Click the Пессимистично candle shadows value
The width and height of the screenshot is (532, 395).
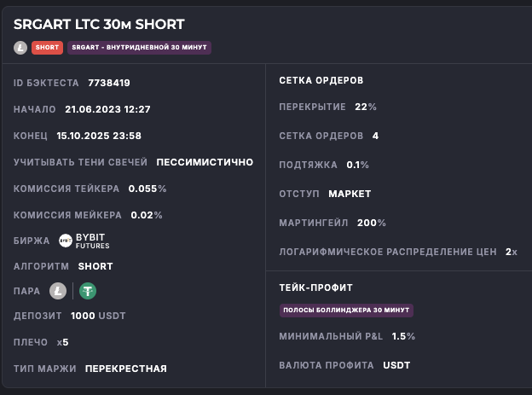[205, 162]
